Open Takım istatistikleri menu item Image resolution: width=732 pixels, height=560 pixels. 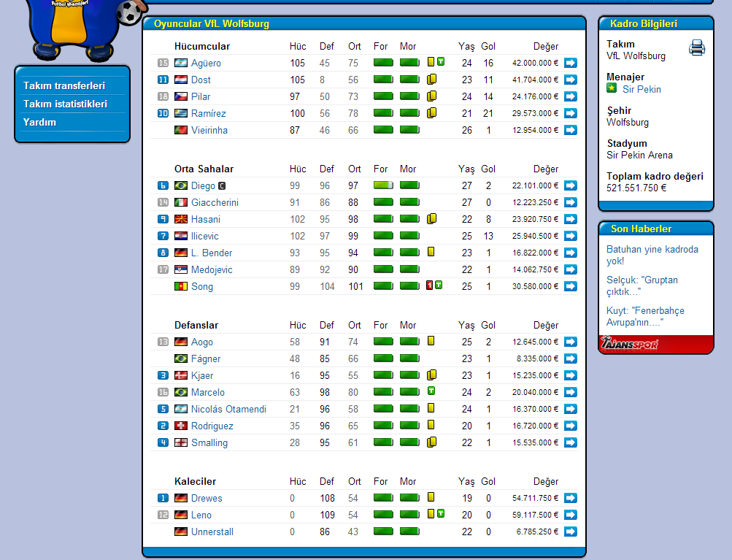click(x=66, y=104)
